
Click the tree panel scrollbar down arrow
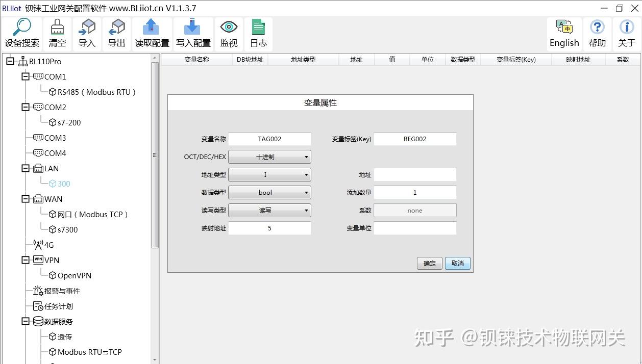[155, 360]
